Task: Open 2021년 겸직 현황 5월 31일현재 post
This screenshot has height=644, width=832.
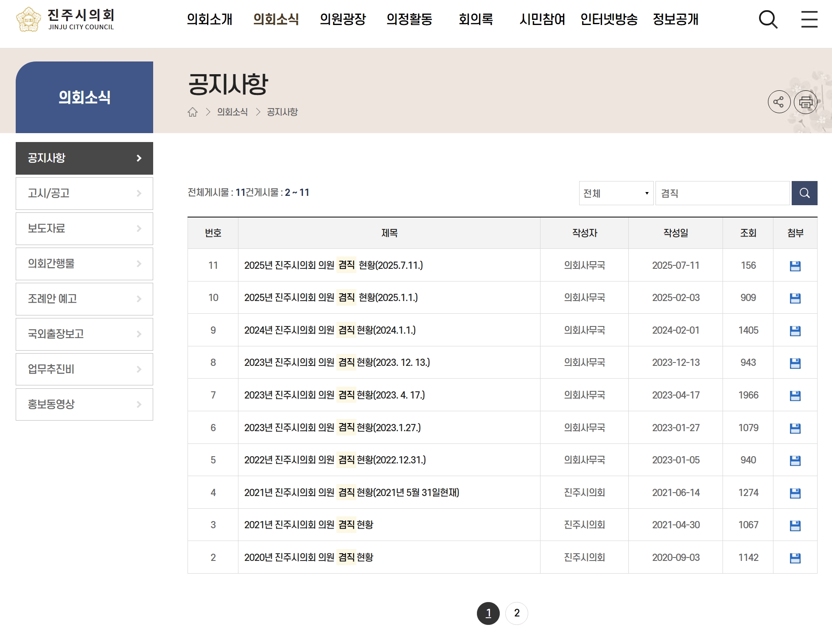Action: (351, 493)
